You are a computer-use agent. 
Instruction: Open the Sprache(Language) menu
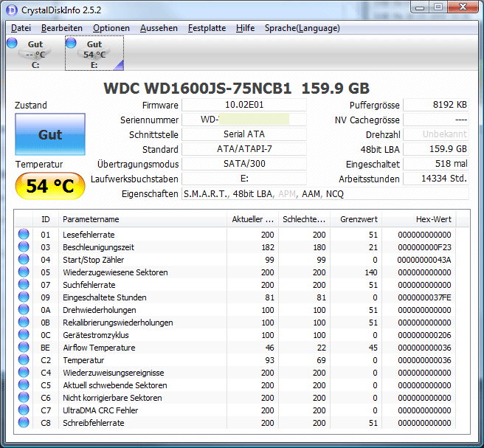[302, 28]
